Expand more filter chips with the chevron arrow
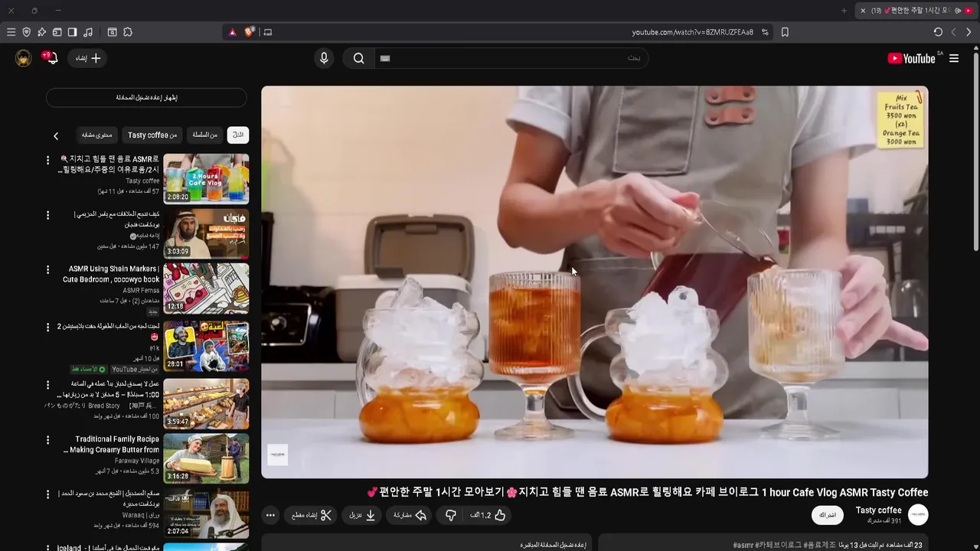 click(x=56, y=135)
